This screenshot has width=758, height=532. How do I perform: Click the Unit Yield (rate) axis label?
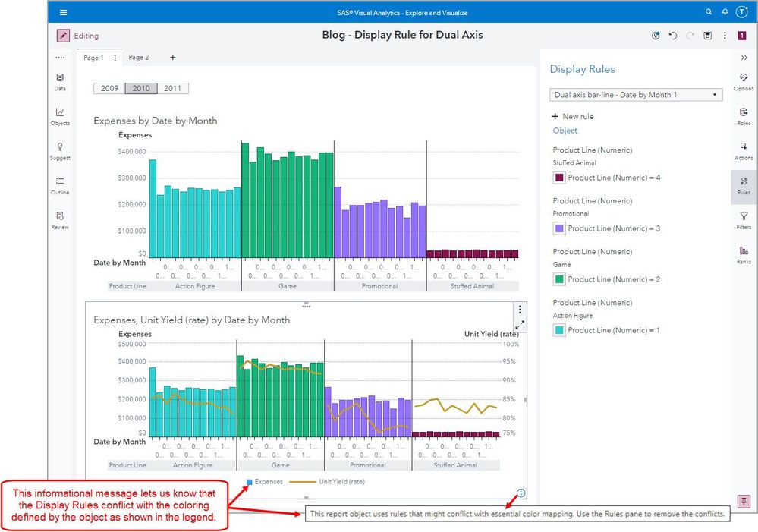[x=491, y=334]
